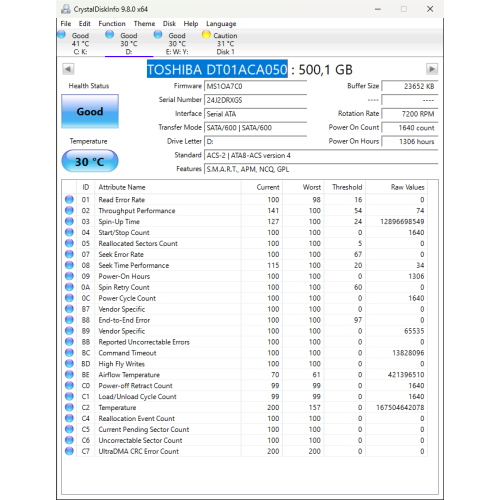This screenshot has width=500, height=500.
Task: Open the Theme menu
Action: click(x=144, y=24)
